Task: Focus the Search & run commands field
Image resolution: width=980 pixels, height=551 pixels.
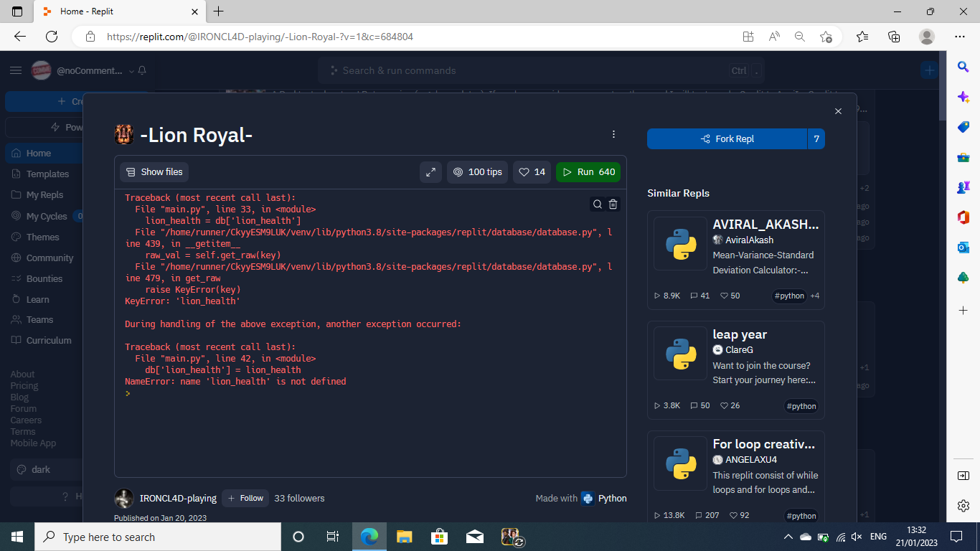Action: pos(541,70)
